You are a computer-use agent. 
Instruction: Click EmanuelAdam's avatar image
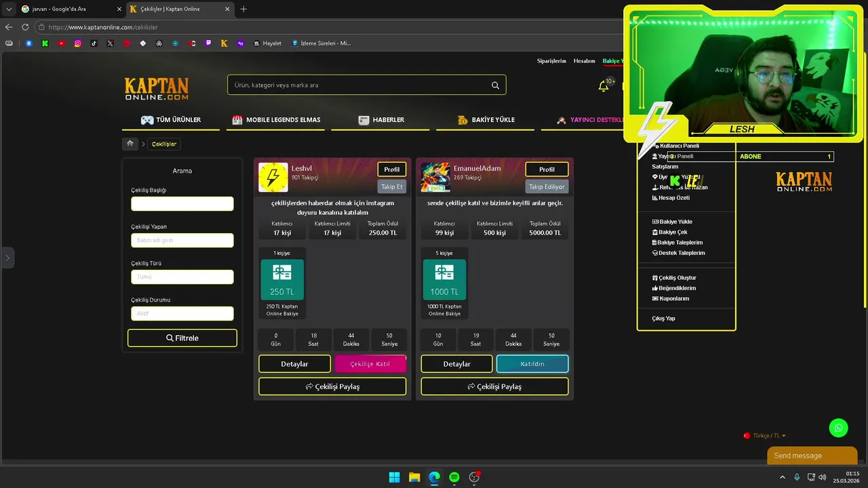coord(435,178)
